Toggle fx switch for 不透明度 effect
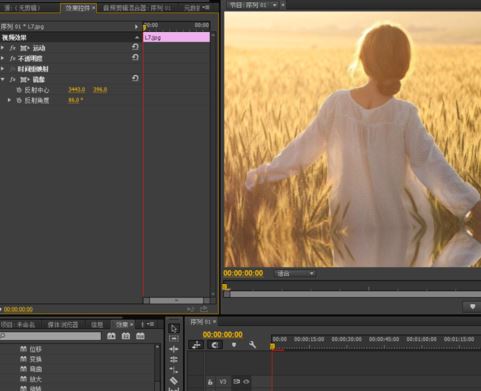Image resolution: width=481 pixels, height=391 pixels. pos(13,59)
